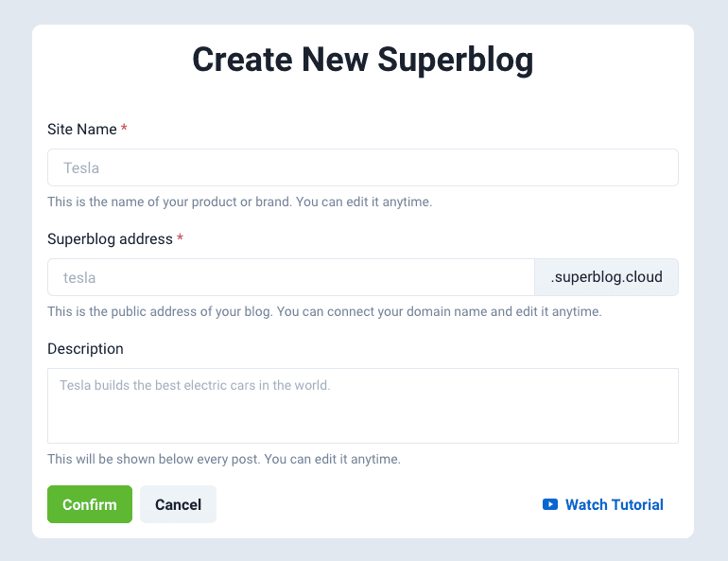Open the Watch Tutorial link text

point(614,504)
